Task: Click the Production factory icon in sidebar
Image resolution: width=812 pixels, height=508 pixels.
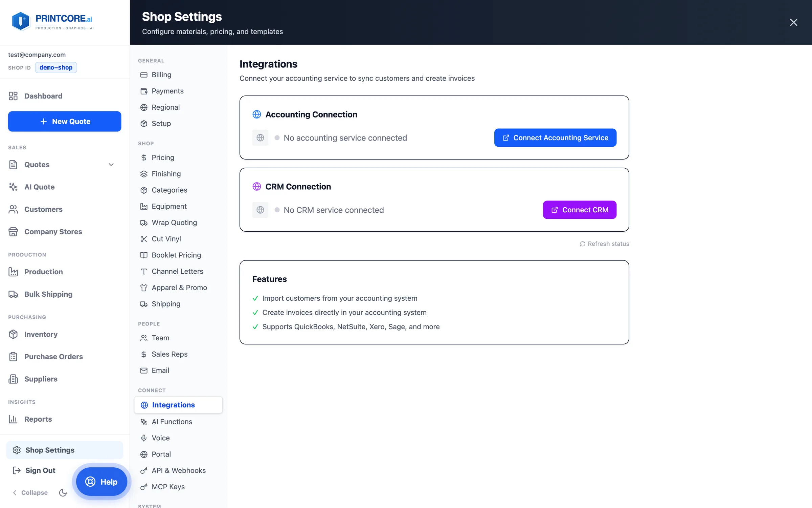Action: 13,272
